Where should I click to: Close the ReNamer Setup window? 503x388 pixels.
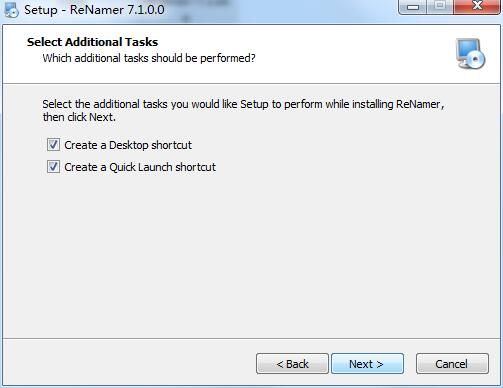477,7
